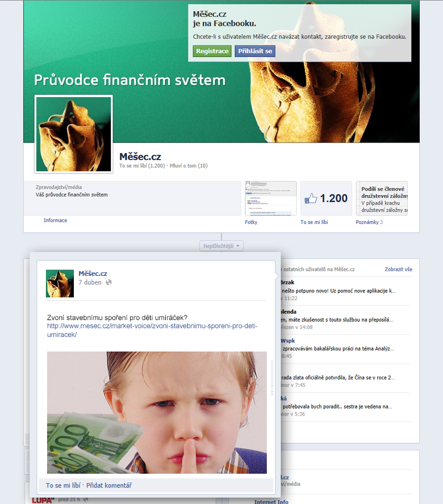The width and height of the screenshot is (443, 504).
Task: Click 'To se mi líbí (1.200)' under page name
Action: pyautogui.click(x=142, y=166)
